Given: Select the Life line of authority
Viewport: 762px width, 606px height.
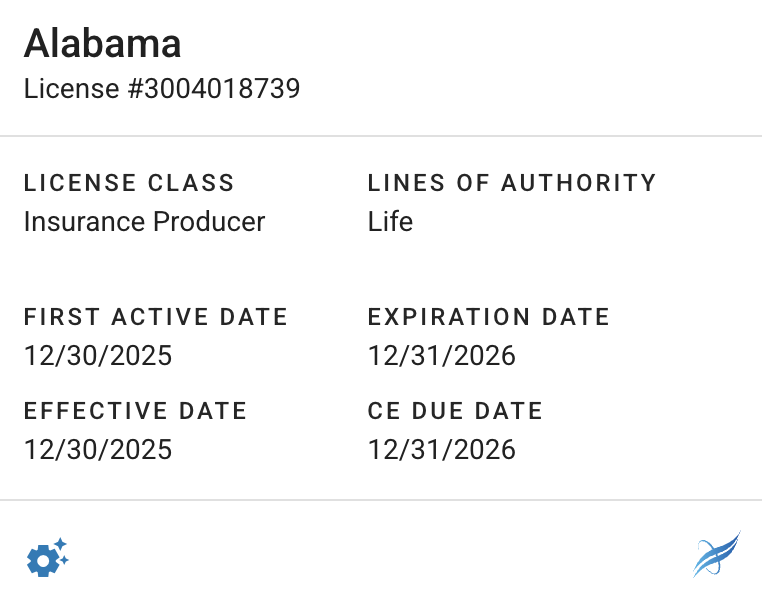Looking at the screenshot, I should click(390, 221).
